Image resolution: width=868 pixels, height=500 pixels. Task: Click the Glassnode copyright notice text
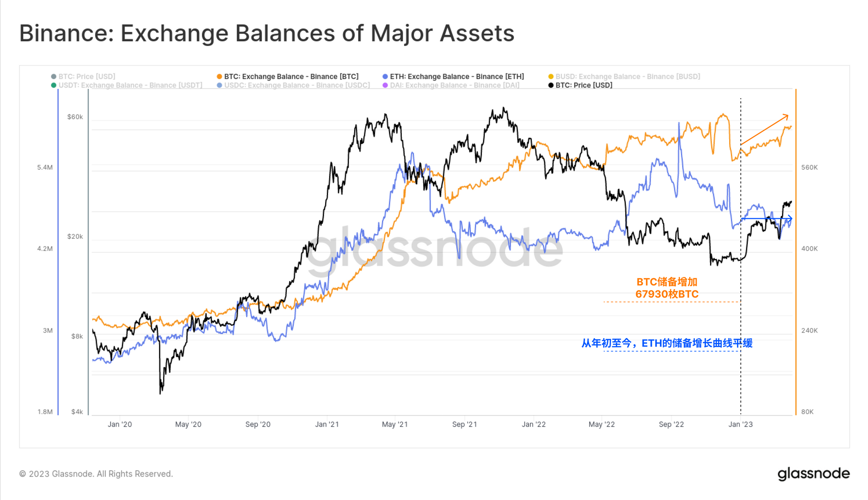(96, 474)
